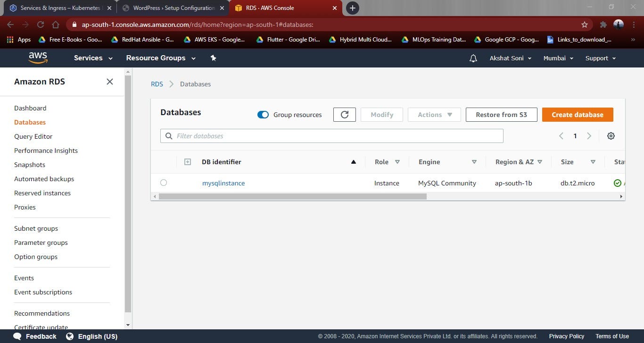Open the AWS EKS Google Drive bookmark
The height and width of the screenshot is (343, 644).
pyautogui.click(x=215, y=40)
